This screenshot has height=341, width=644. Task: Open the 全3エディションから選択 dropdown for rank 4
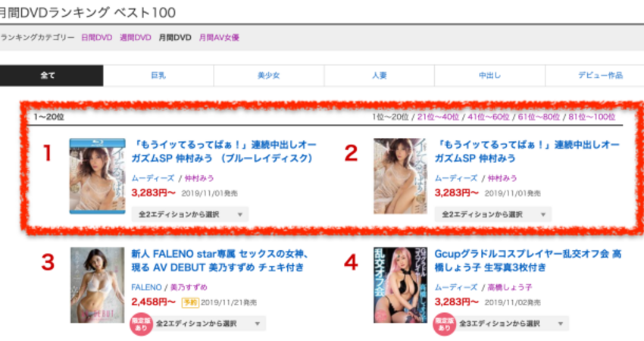514,324
